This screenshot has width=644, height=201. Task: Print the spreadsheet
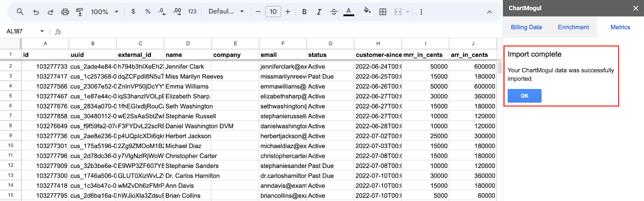click(65, 12)
